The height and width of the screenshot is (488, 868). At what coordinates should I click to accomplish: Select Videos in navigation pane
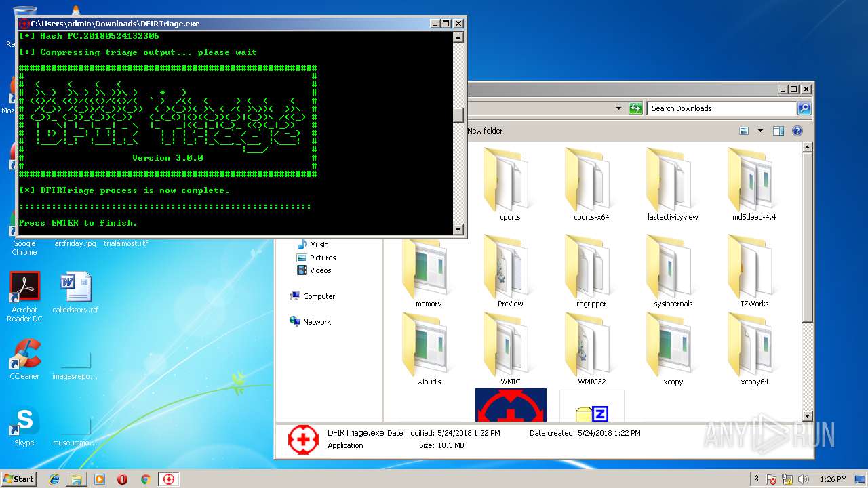pyautogui.click(x=314, y=270)
